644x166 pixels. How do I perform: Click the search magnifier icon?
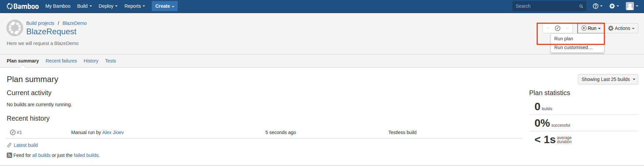click(x=581, y=6)
